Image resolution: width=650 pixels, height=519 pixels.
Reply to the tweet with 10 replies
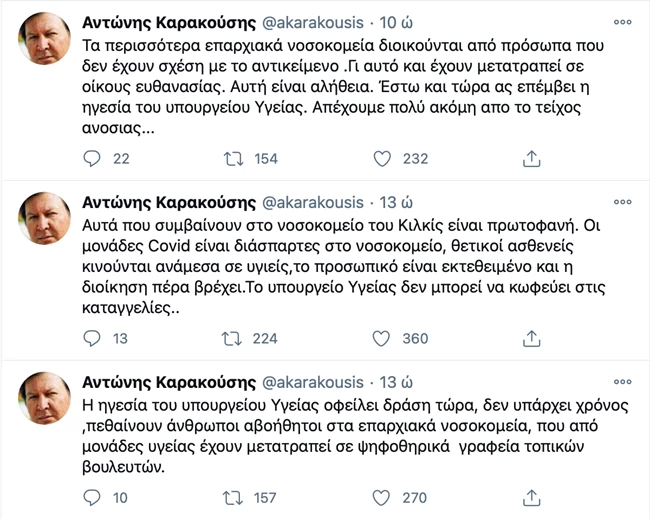[x=93, y=497]
